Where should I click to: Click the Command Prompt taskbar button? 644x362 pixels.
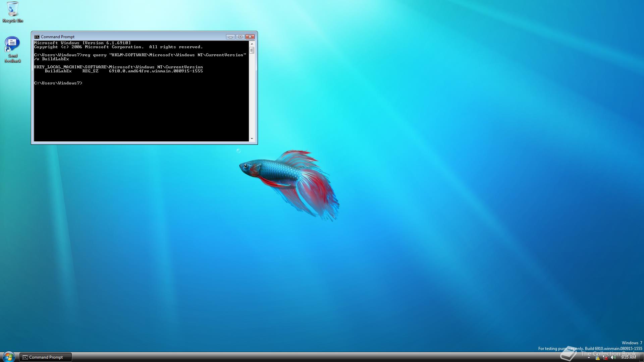(46, 357)
